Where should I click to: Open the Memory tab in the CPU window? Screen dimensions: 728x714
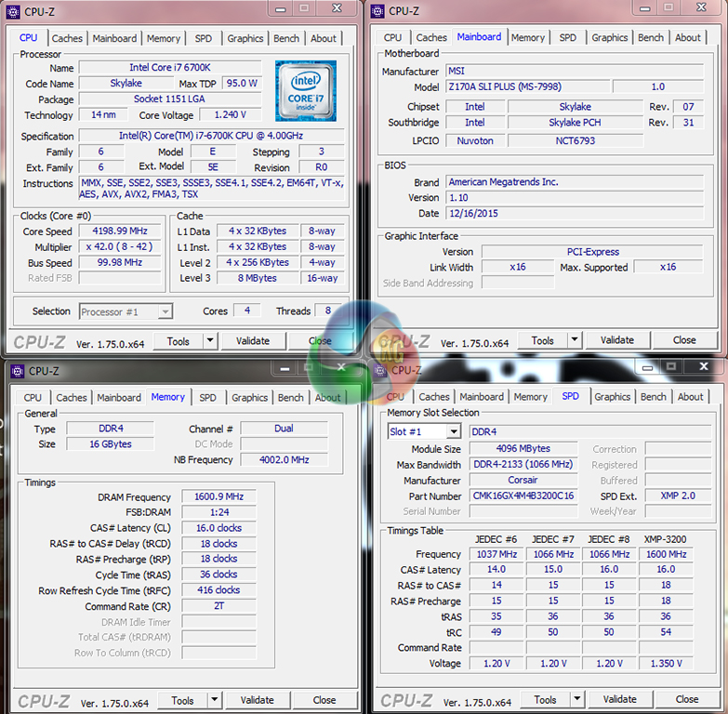click(163, 38)
